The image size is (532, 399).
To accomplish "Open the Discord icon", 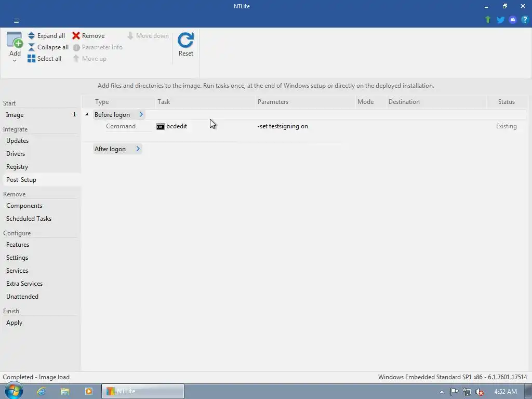I will pyautogui.click(x=513, y=20).
